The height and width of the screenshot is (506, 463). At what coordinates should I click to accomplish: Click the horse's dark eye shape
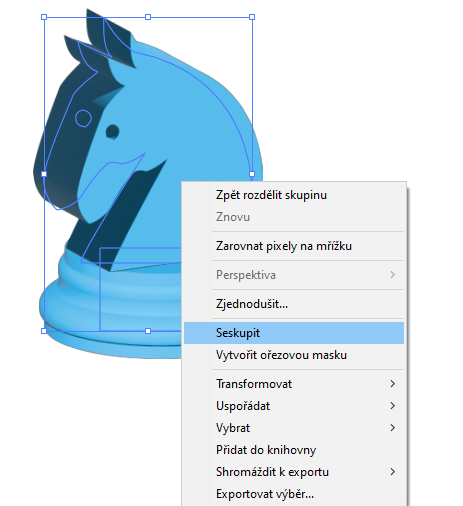tap(112, 132)
